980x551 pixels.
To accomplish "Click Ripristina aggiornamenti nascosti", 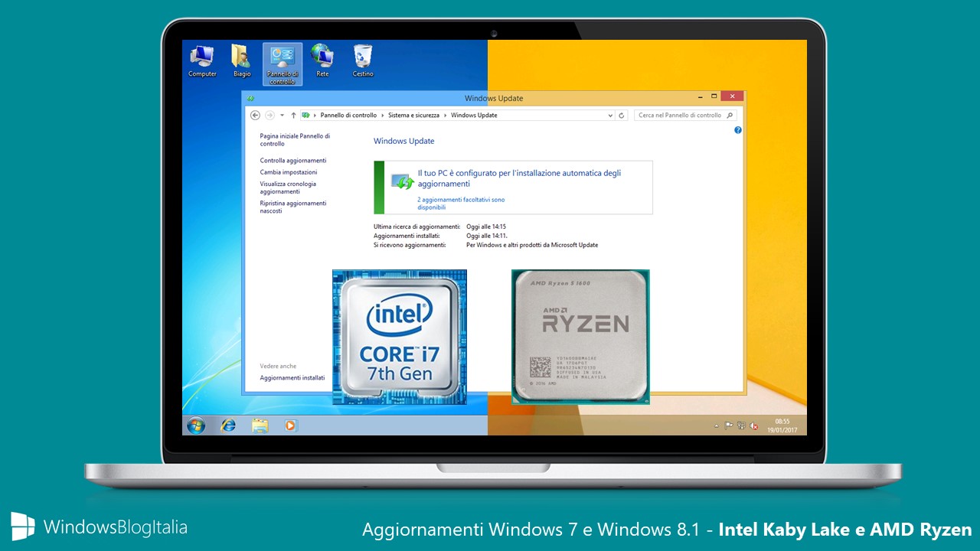I will [x=293, y=207].
